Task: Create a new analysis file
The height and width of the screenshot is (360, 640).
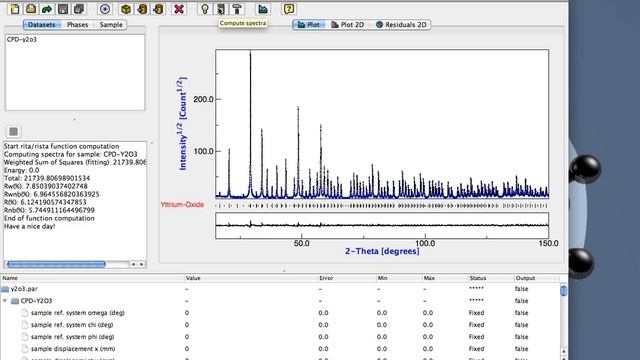Action: click(15, 9)
